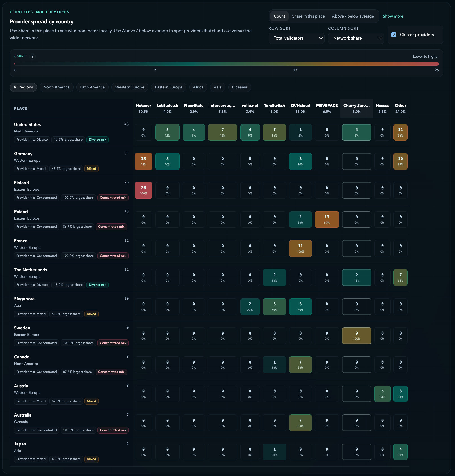Screen dimensions: 455x476
Task: Filter the table by Western Europe region
Action: pyautogui.click(x=130, y=87)
